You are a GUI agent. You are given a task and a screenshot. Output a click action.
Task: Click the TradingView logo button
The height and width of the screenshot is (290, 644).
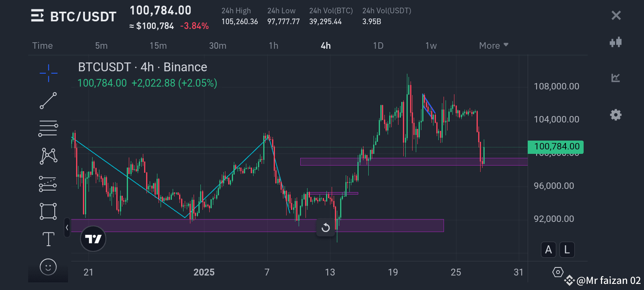(93, 239)
